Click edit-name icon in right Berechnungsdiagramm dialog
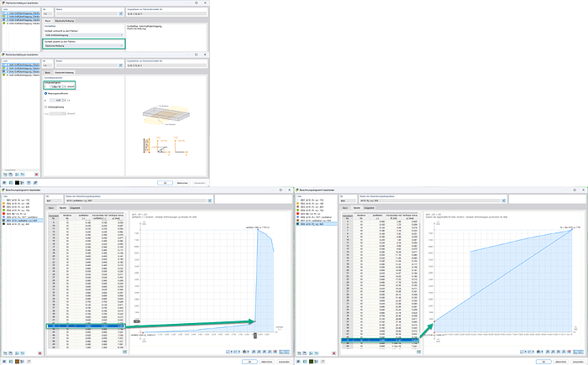Viewport: 588px width, 365px height. click(503, 201)
